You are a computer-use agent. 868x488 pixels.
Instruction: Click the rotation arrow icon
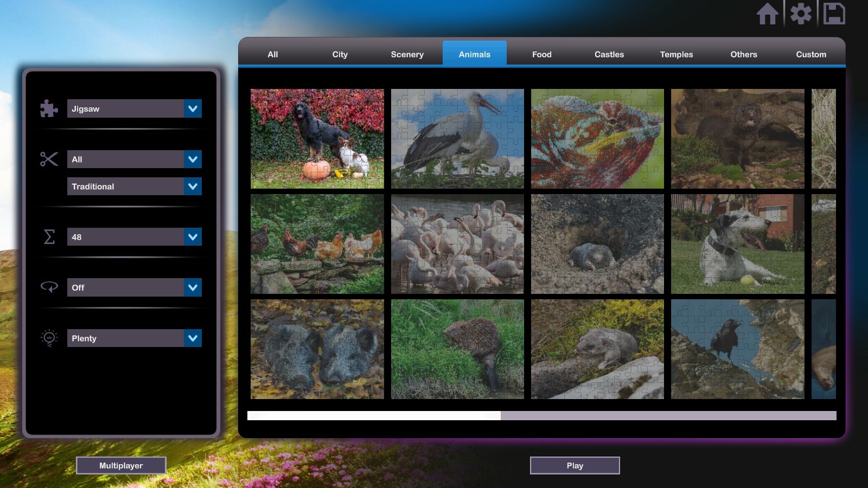click(48, 287)
